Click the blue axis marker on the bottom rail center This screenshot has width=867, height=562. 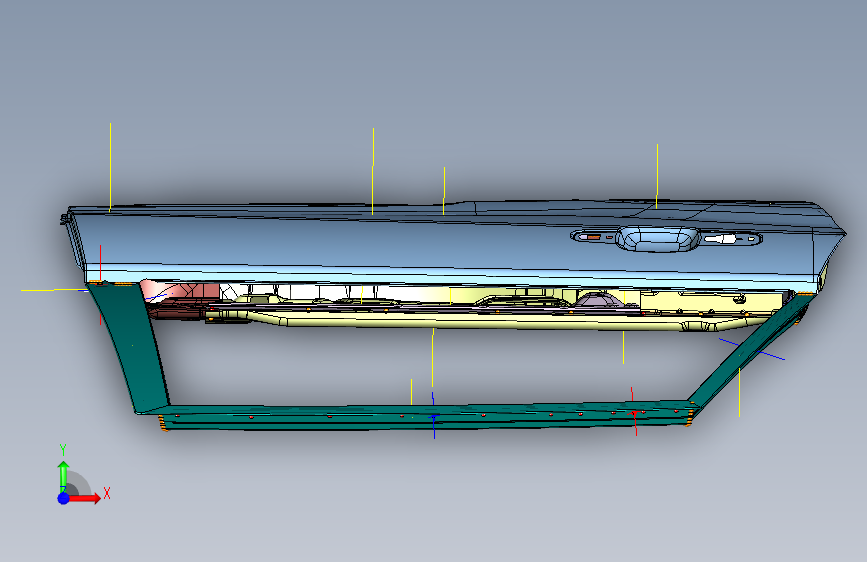(434, 416)
